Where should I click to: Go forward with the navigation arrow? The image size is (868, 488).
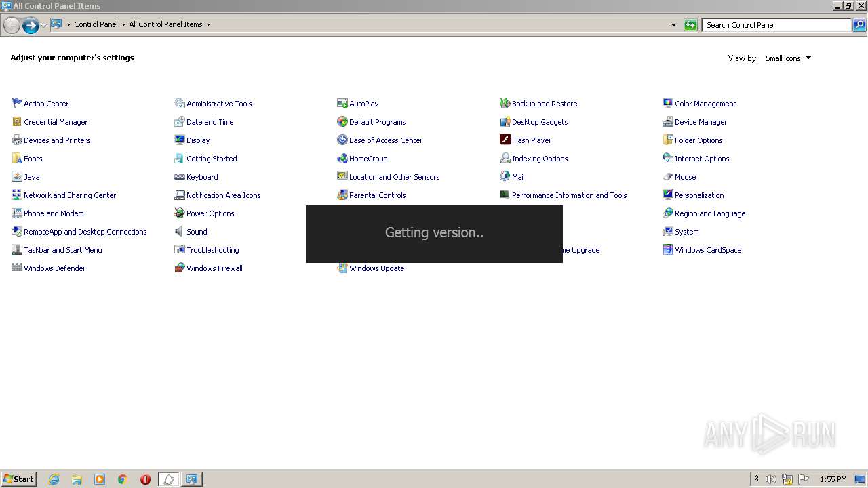(x=31, y=26)
